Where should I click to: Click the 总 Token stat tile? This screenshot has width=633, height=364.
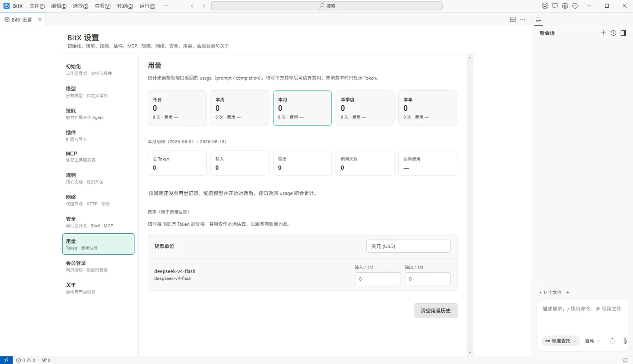tap(177, 163)
